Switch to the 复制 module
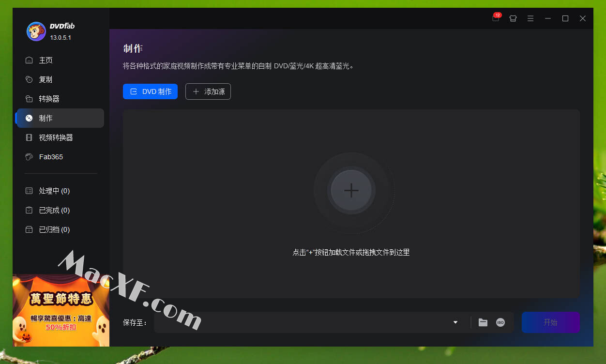This screenshot has height=364, width=606. click(x=45, y=79)
